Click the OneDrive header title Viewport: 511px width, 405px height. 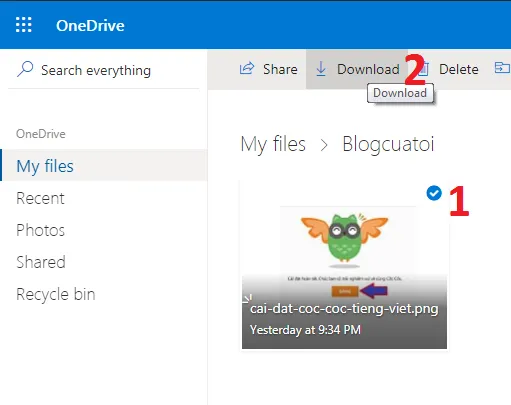pyautogui.click(x=90, y=26)
